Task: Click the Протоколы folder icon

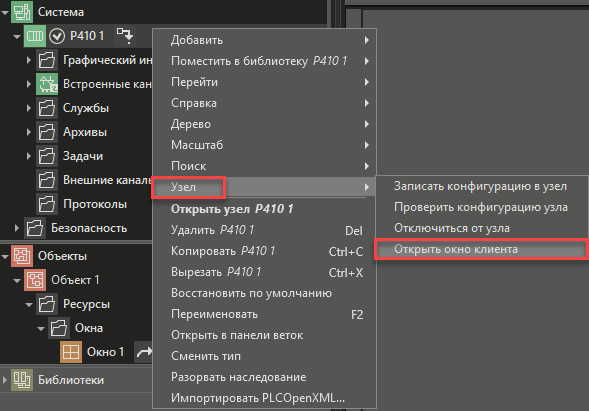Action: (x=47, y=204)
